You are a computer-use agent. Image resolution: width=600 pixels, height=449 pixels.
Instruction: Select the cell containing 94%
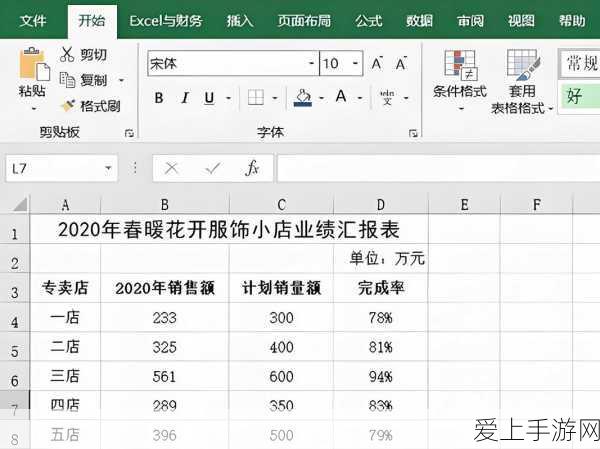(381, 376)
